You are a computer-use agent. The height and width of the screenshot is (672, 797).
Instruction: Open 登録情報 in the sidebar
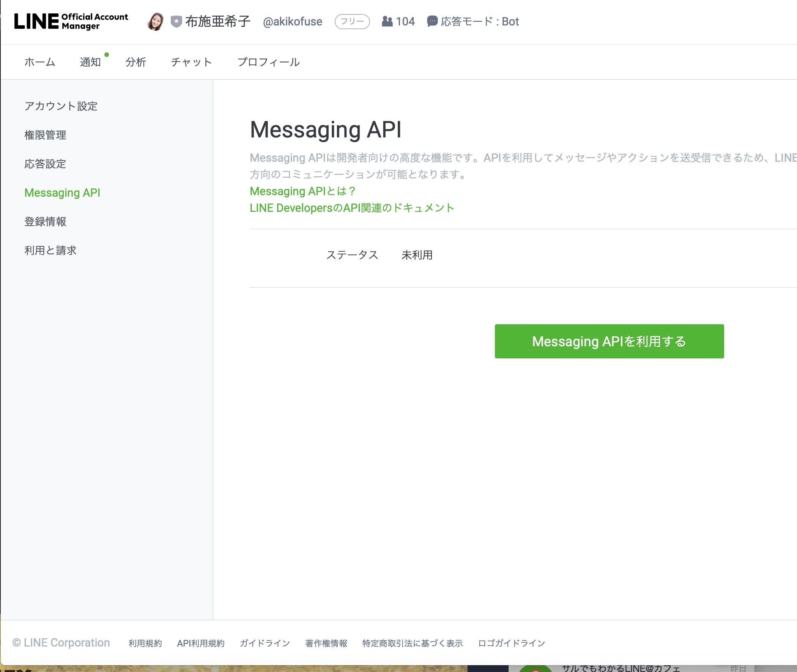[x=45, y=221]
